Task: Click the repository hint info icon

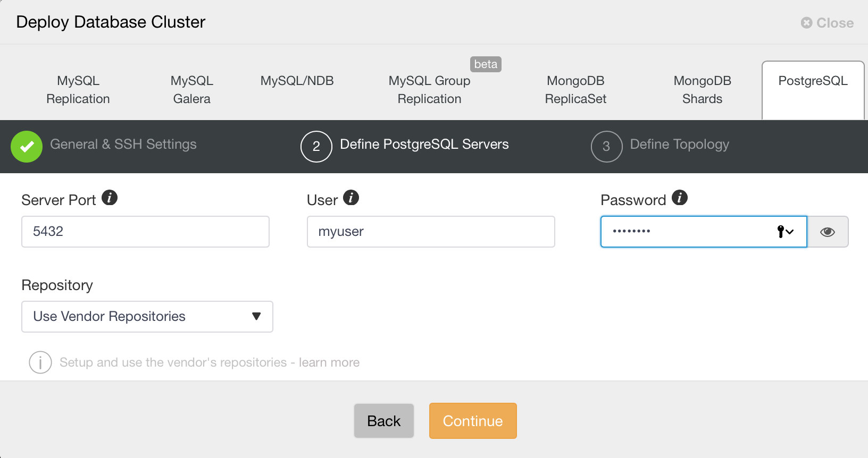Action: pos(40,362)
